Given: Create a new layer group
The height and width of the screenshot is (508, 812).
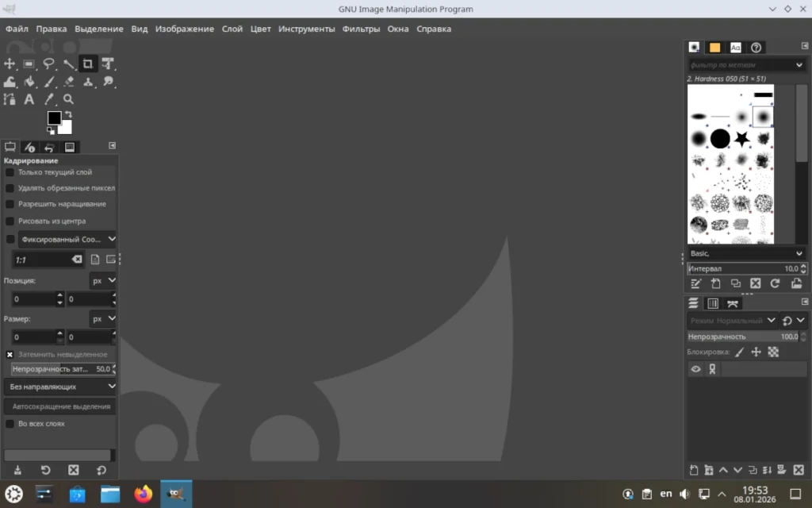Looking at the screenshot, I should click(x=709, y=470).
